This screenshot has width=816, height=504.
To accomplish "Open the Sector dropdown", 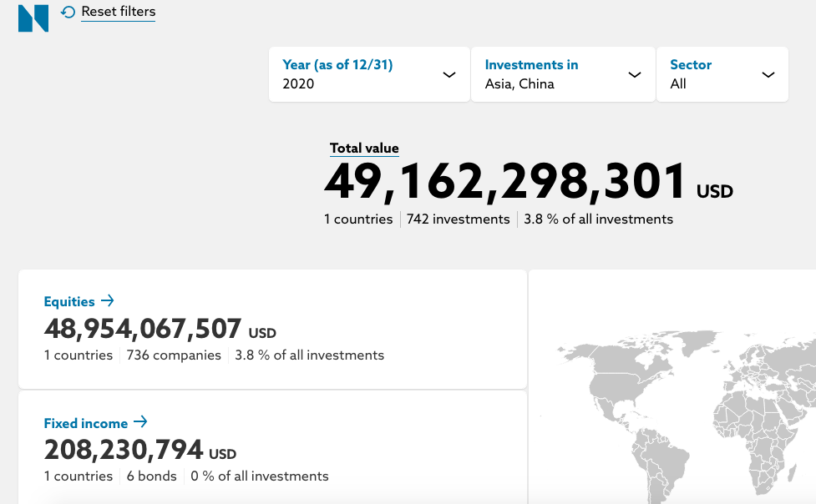I will point(722,74).
